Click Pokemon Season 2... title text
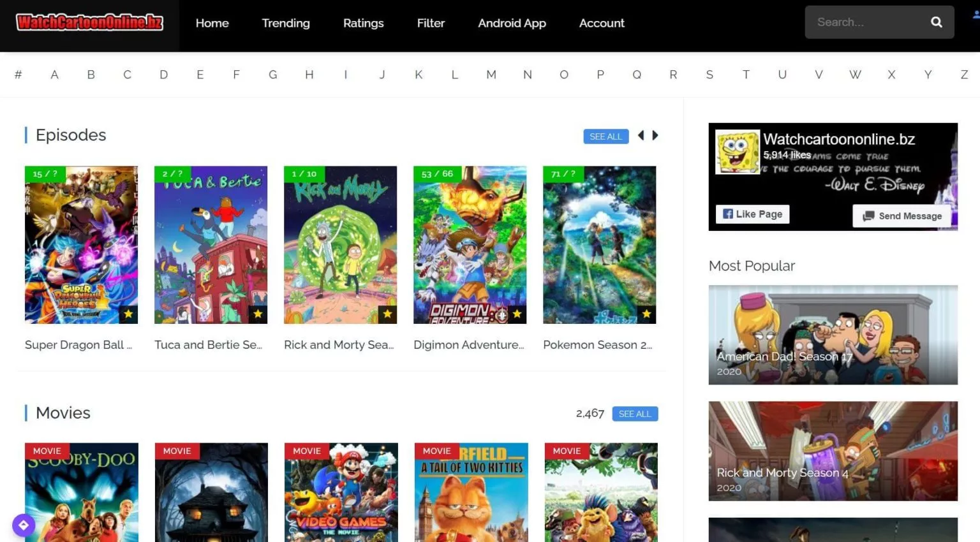The image size is (980, 542). coord(598,345)
